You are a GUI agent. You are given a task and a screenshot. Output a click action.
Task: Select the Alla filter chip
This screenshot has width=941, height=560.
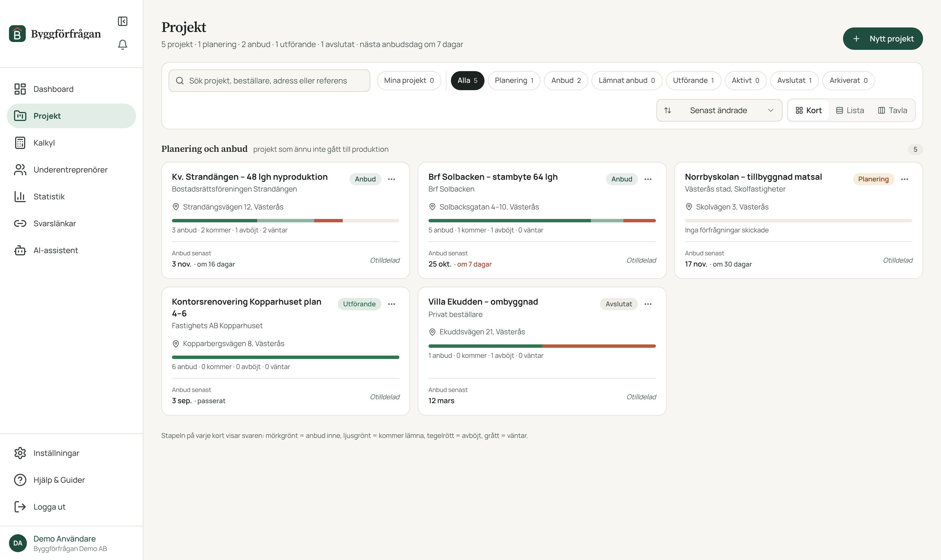[467, 80]
